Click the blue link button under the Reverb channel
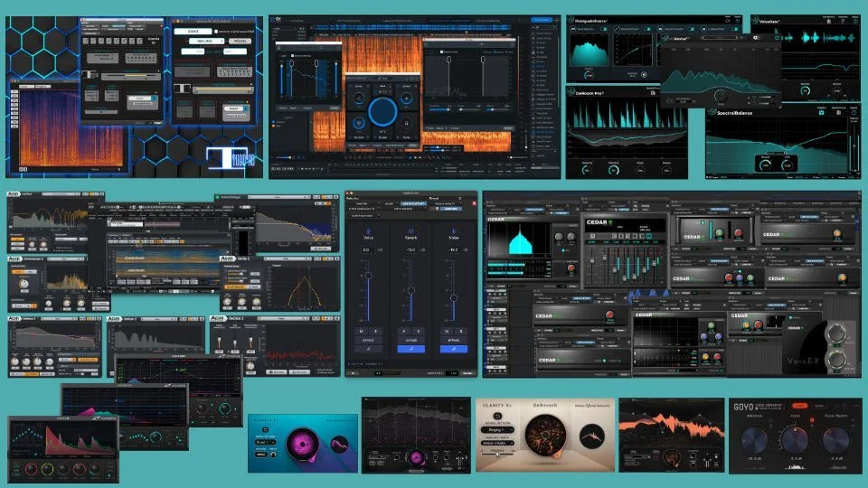Screen dimensions: 868x488 pos(411,349)
